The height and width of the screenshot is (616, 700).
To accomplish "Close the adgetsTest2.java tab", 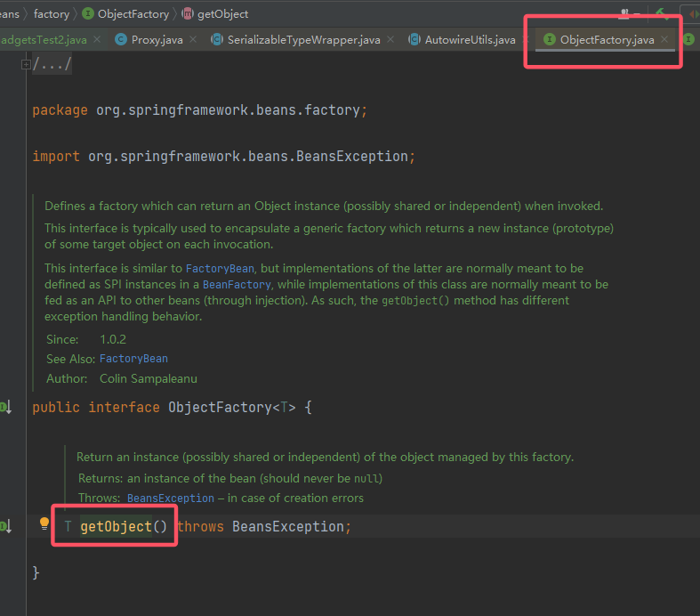I will pyautogui.click(x=97, y=40).
